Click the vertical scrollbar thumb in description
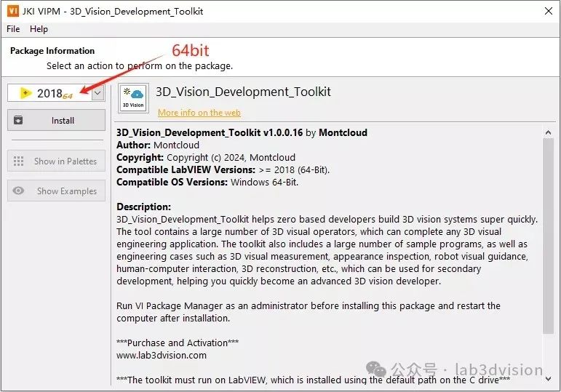 tap(548, 236)
